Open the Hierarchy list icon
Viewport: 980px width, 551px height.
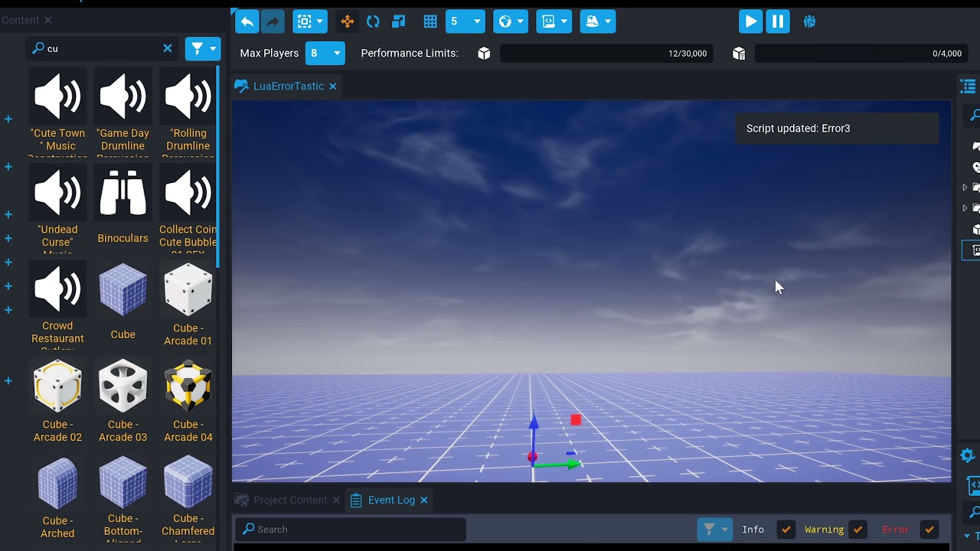[x=969, y=86]
